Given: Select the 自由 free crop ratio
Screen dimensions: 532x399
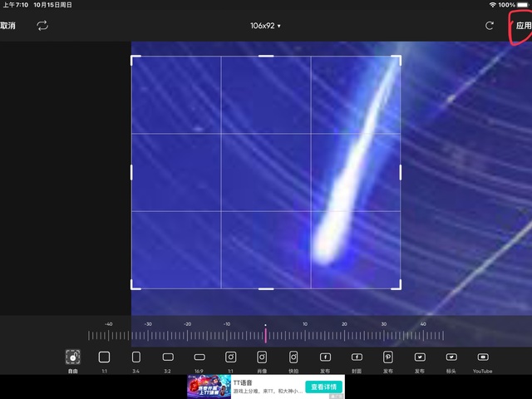Looking at the screenshot, I should click(73, 357).
